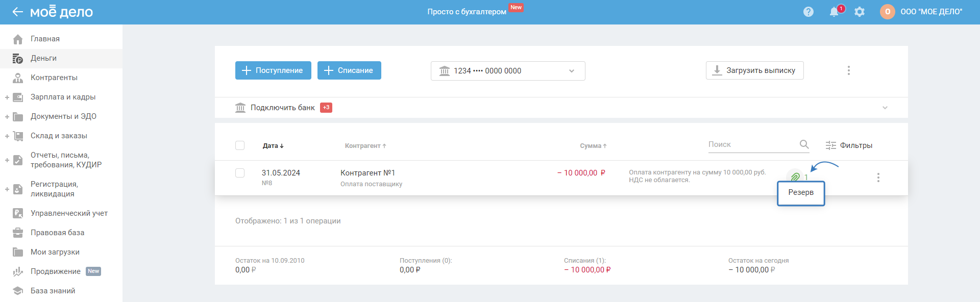This screenshot has width=980, height=302.
Task: Click the Контрагенты person icon
Action: click(18, 78)
